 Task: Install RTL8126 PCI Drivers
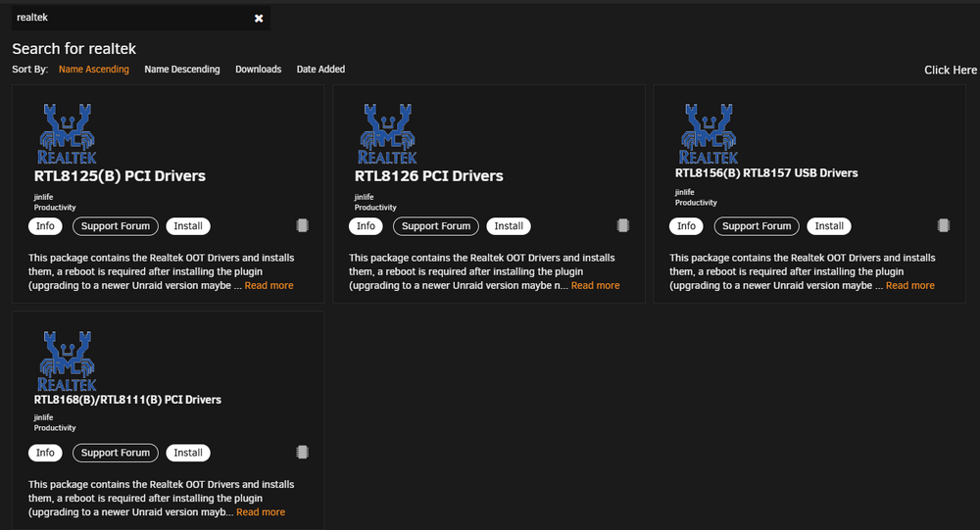(x=509, y=226)
